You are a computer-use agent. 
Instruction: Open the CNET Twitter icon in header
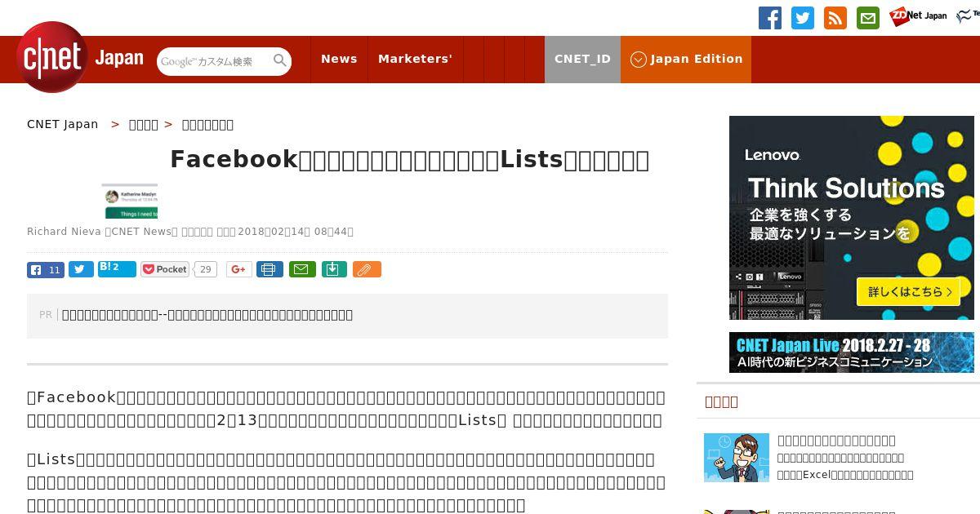pos(803,18)
